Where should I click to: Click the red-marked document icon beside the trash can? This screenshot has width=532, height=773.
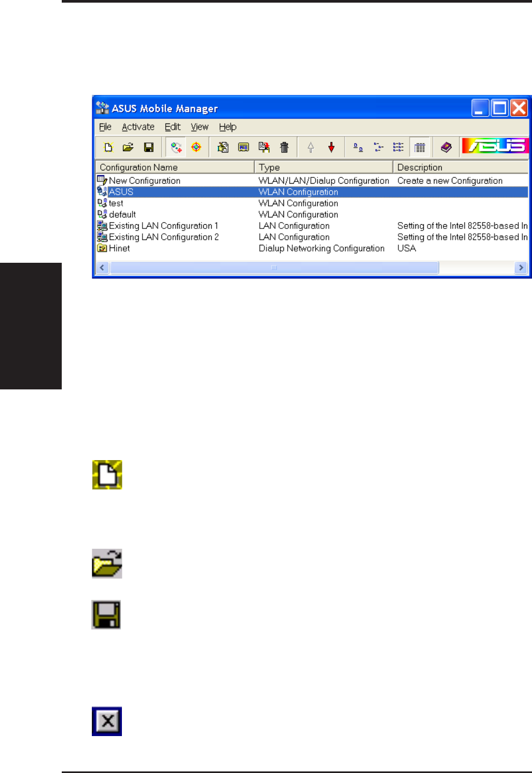tap(264, 147)
